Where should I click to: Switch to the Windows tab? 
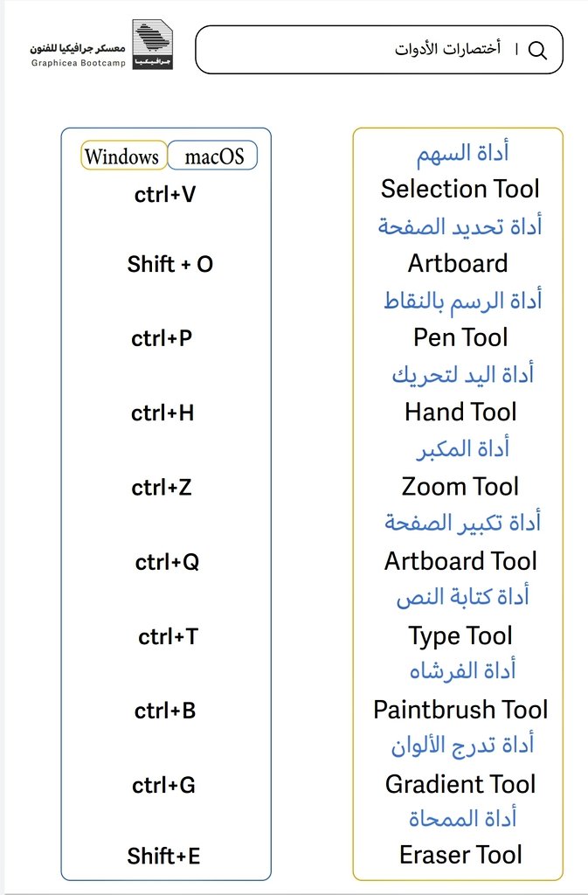tap(124, 156)
